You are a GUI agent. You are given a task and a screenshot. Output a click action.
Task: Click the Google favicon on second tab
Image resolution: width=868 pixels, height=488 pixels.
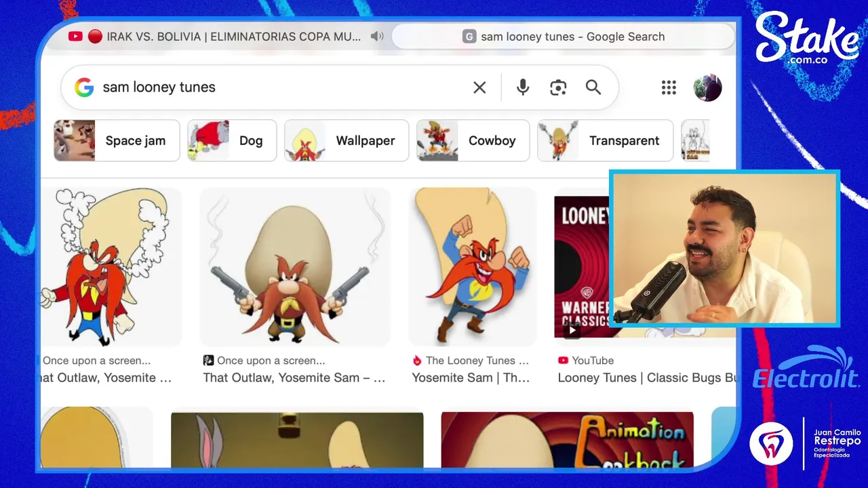(469, 37)
